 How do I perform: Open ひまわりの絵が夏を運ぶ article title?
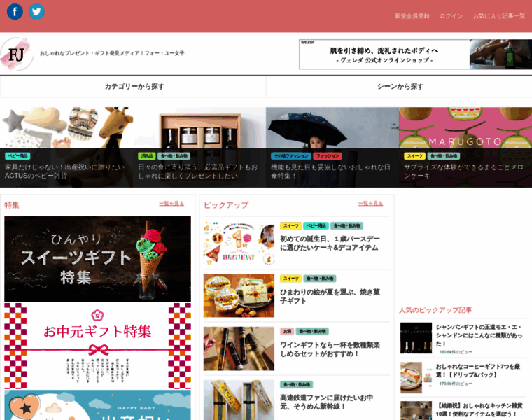click(330, 296)
